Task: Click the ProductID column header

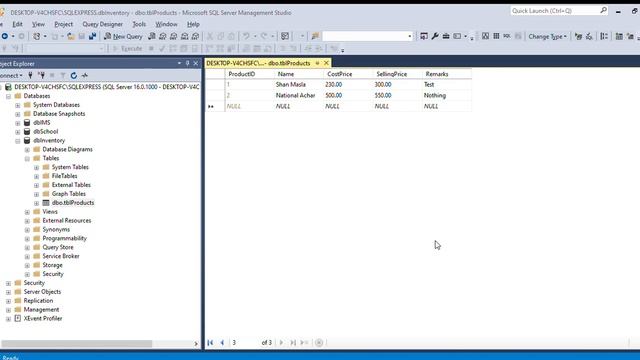Action: pyautogui.click(x=250, y=74)
